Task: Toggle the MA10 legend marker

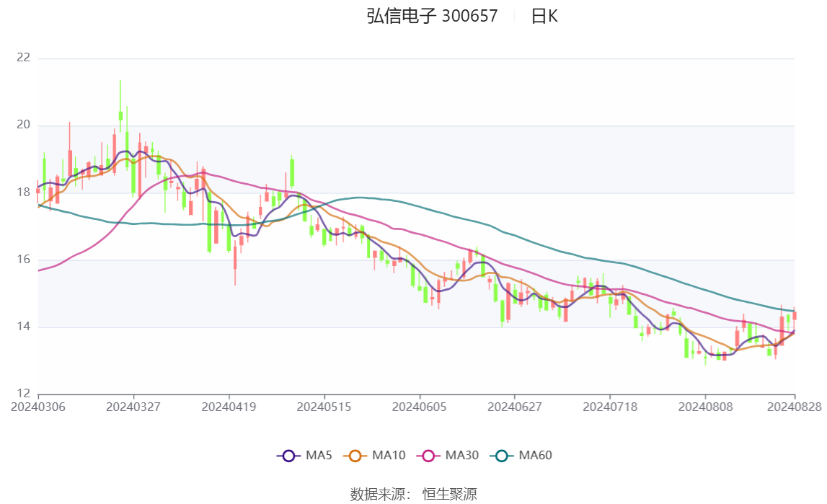Action: (x=355, y=456)
